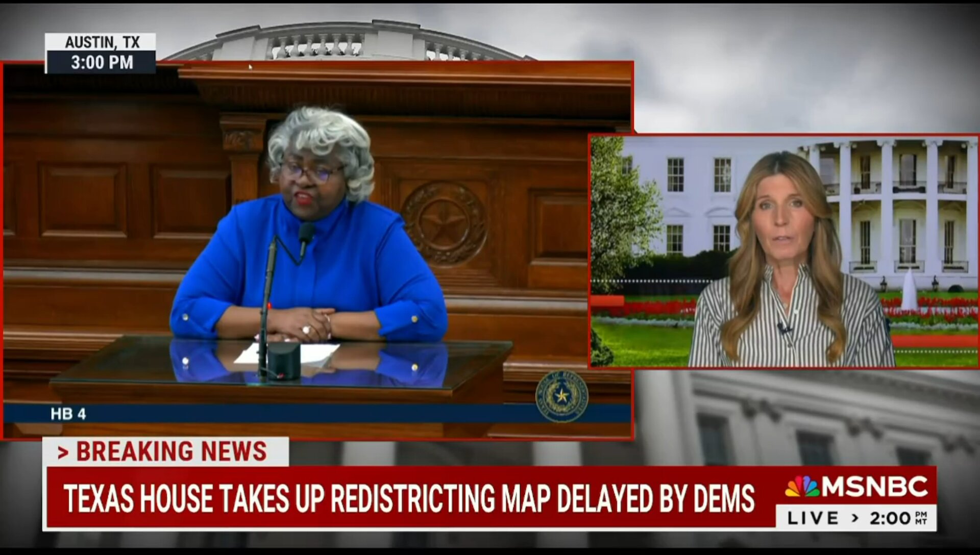Screen dimensions: 980x555
Task: Click the carved star emblem on wood panel
Action: tap(445, 223)
